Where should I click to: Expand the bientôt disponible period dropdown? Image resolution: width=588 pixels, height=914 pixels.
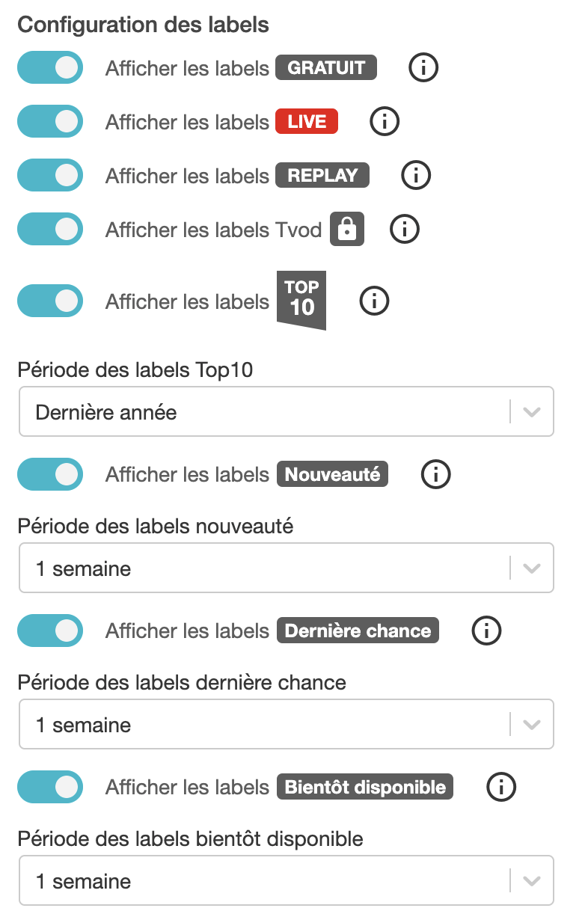click(x=286, y=881)
